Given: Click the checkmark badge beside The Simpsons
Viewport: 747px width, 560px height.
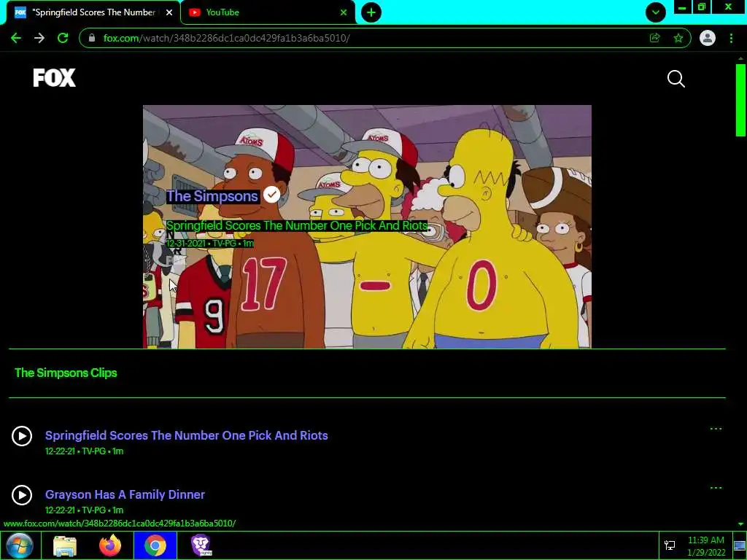Looking at the screenshot, I should tap(271, 194).
